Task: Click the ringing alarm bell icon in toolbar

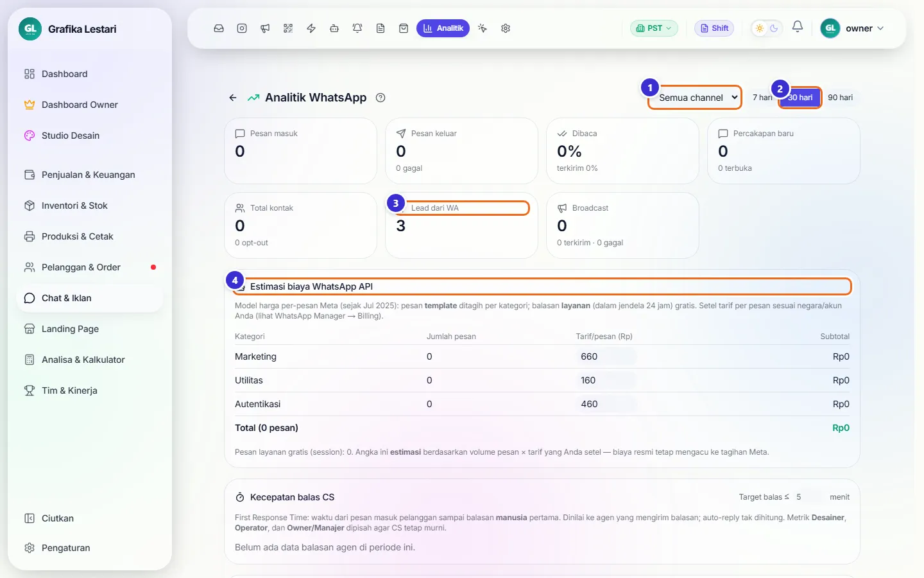Action: click(x=357, y=28)
